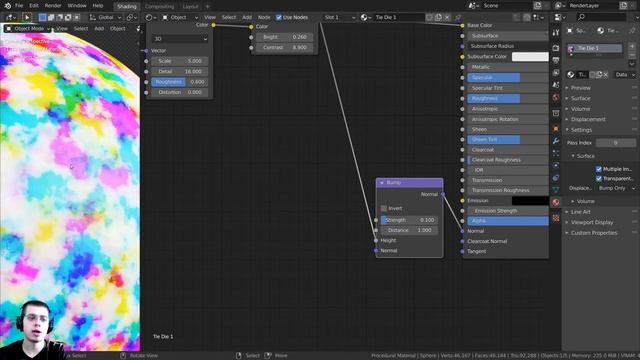Screen dimensions: 640x360
Task: Adjust the Bump Distance field
Action: (x=409, y=230)
